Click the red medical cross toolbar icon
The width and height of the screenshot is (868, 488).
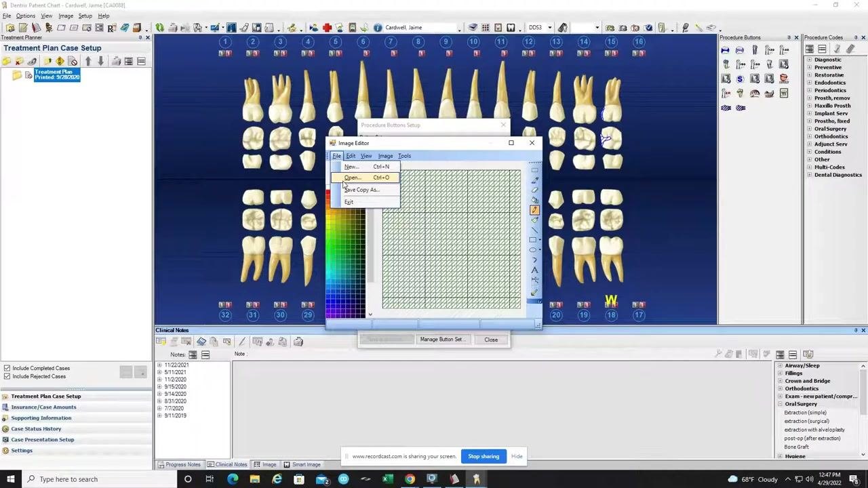[x=327, y=28]
